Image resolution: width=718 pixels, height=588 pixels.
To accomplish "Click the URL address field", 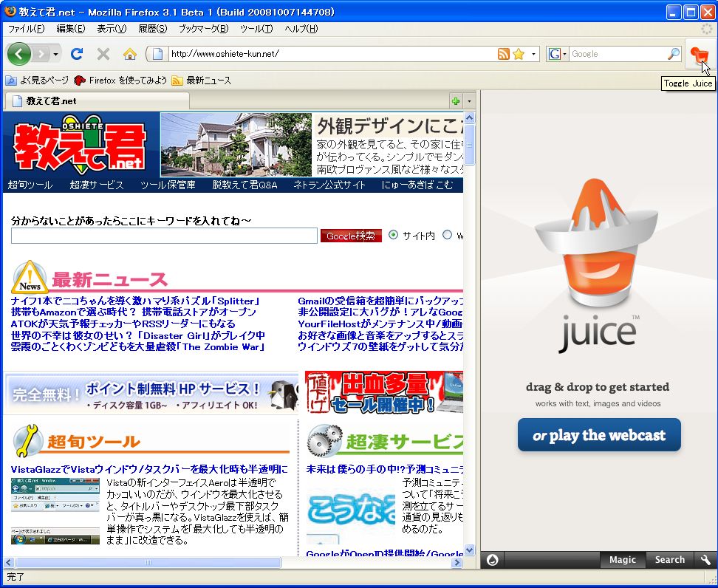I will 332,54.
